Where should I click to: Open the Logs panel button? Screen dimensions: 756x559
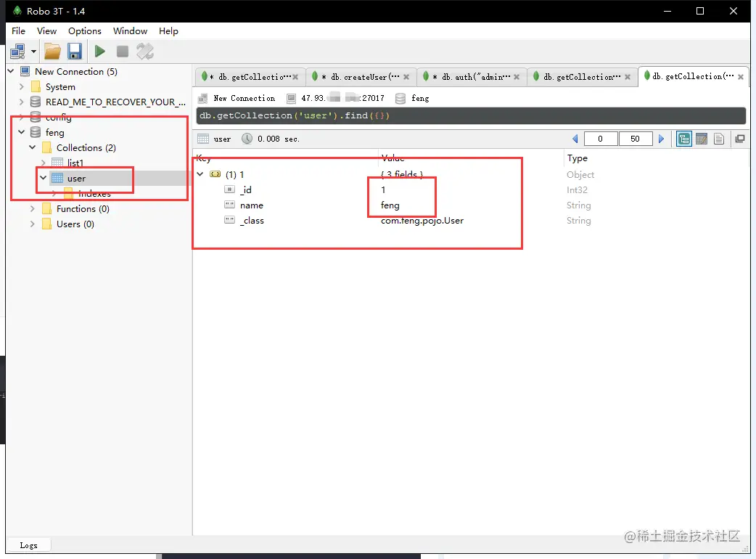pyautogui.click(x=28, y=545)
